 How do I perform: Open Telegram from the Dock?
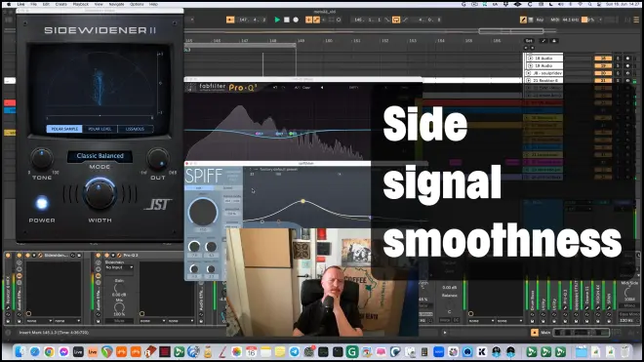pyautogui.click(x=295, y=351)
